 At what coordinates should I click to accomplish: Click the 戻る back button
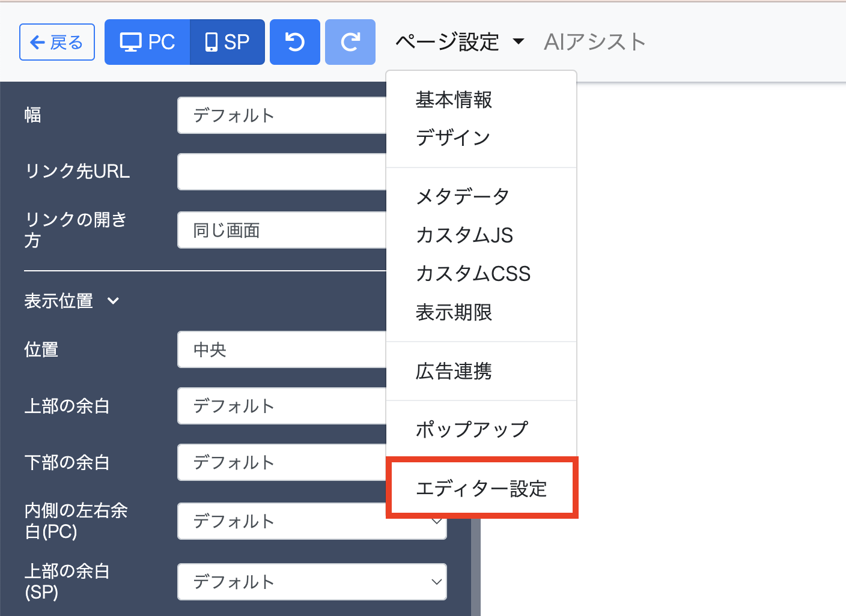57,42
